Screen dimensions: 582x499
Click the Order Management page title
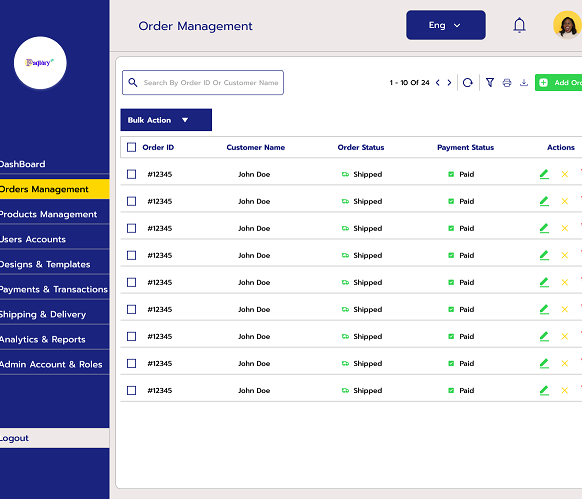pyautogui.click(x=195, y=26)
